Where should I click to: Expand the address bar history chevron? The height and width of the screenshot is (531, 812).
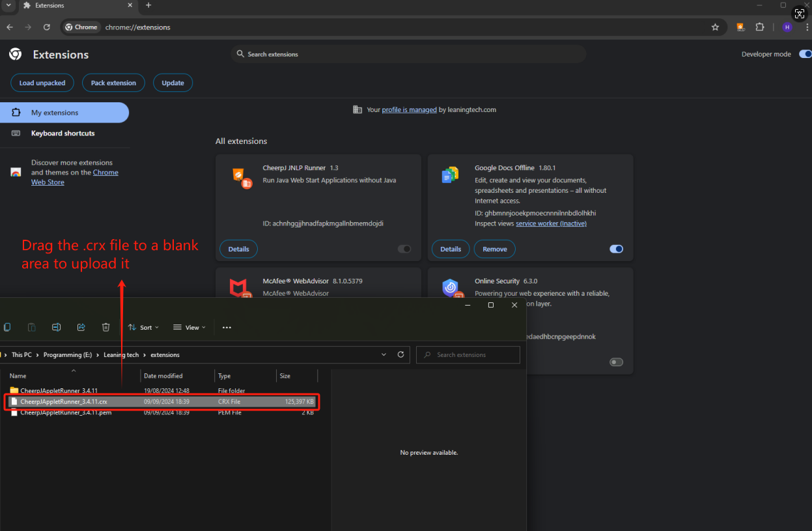pyautogui.click(x=384, y=355)
